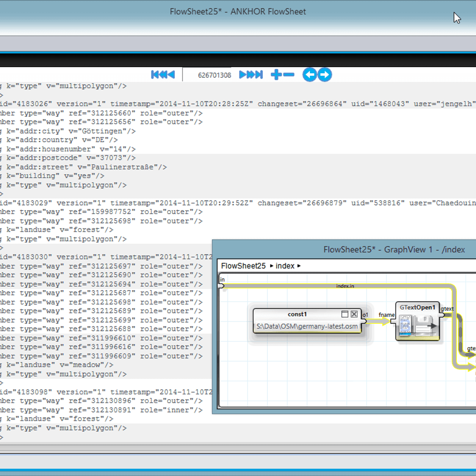
Task: Select the member ref="312125660" line
Action: coord(101,113)
